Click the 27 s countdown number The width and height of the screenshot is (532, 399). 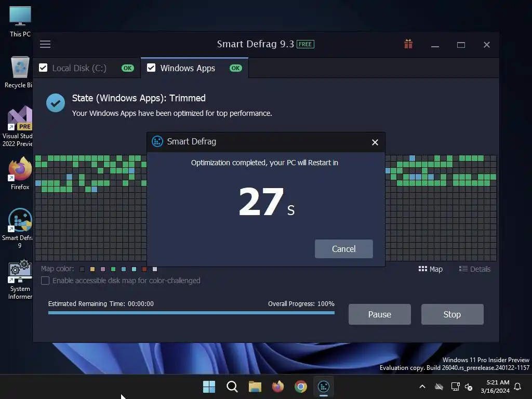pyautogui.click(x=267, y=202)
